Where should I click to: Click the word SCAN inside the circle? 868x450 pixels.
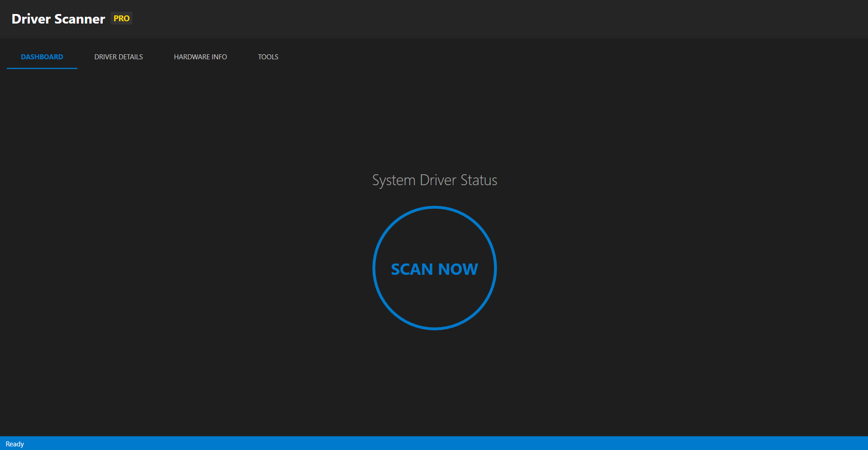pyautogui.click(x=412, y=269)
